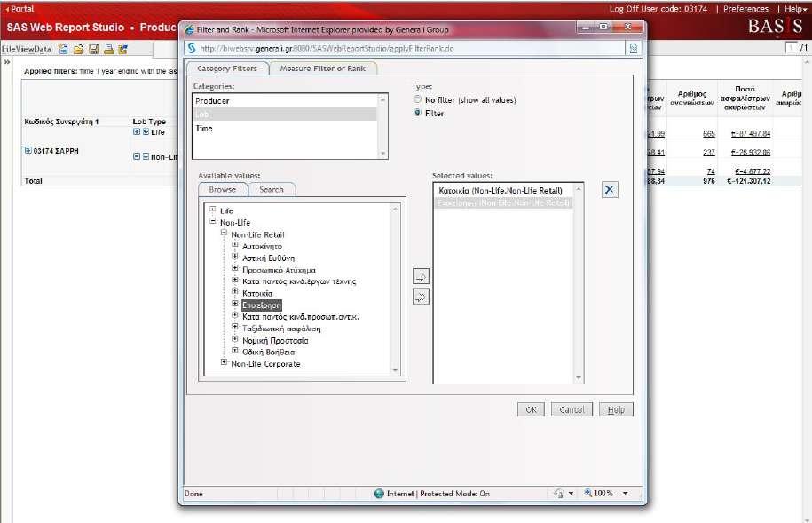
Task: Add selected value with single arrow button
Action: click(421, 276)
